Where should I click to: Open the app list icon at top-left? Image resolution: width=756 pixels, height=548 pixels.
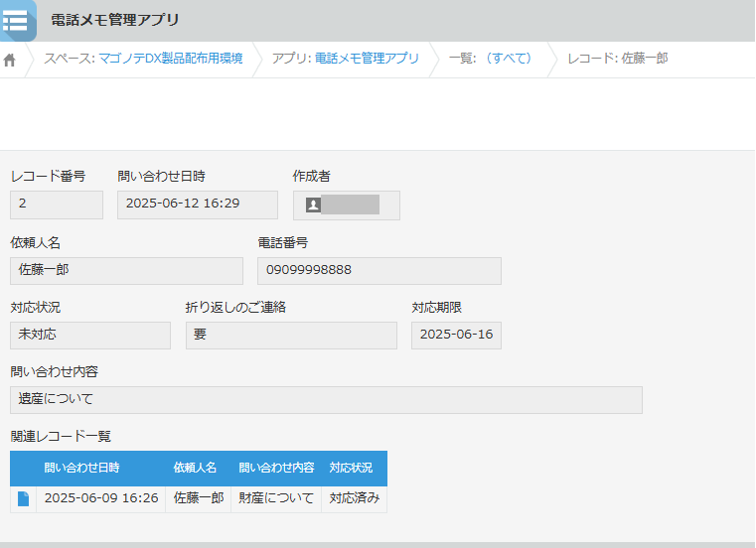(x=18, y=20)
